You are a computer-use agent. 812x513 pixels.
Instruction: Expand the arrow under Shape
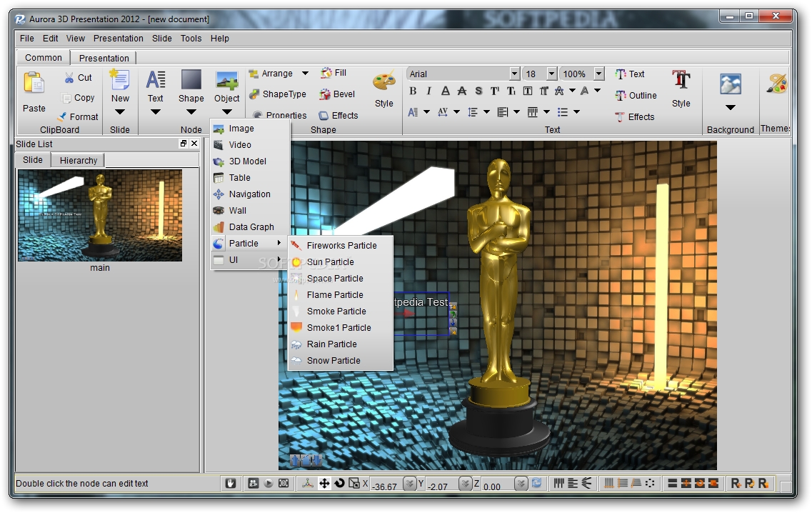coord(191,112)
